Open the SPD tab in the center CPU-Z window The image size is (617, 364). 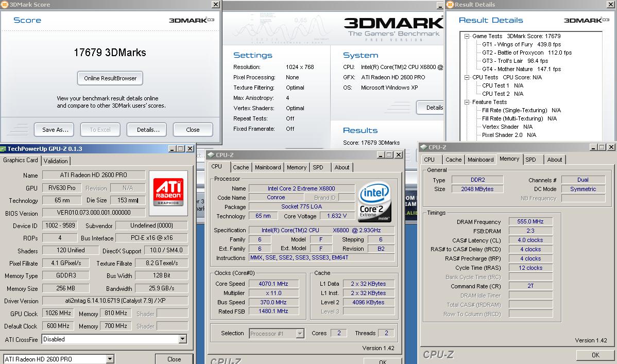pyautogui.click(x=318, y=168)
